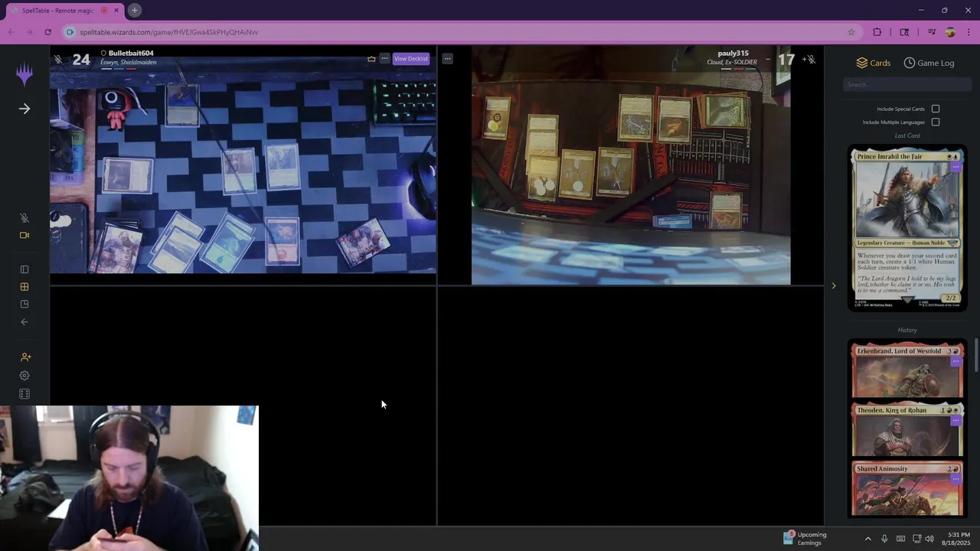The image size is (980, 551).
Task: Click the crown icon on Bulletbait604's feed
Action: [371, 59]
